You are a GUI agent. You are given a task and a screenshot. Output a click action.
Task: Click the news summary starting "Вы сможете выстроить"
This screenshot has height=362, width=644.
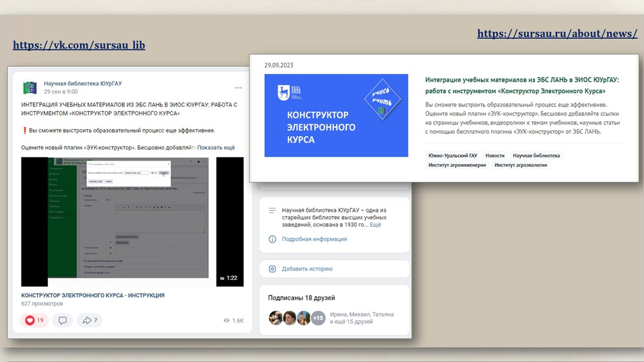click(523, 118)
